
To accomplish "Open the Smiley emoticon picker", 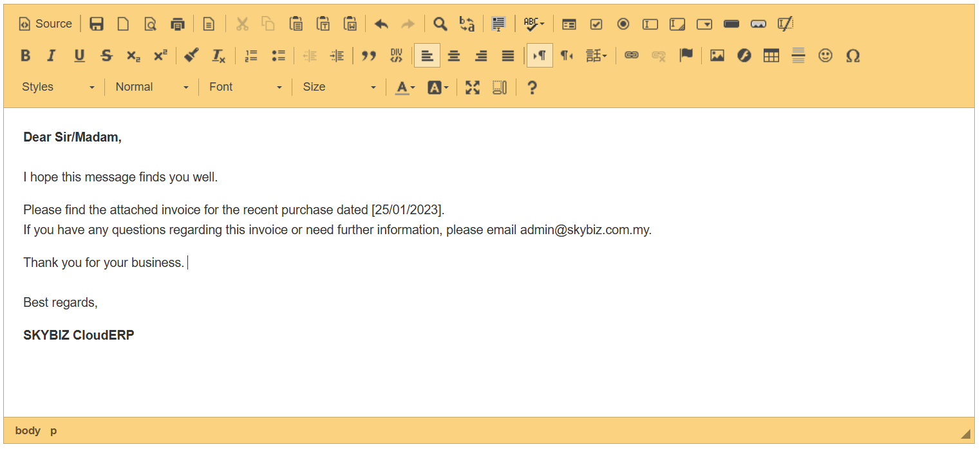I will pyautogui.click(x=825, y=56).
